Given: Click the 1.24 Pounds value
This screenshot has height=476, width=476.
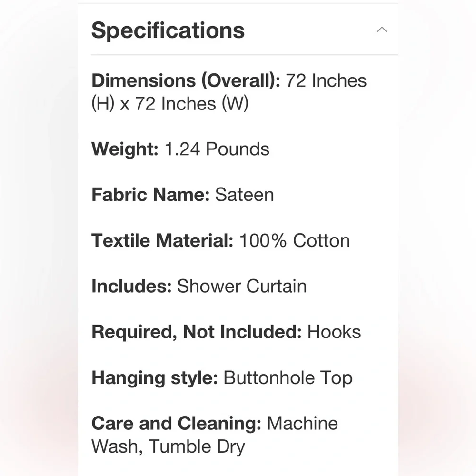Looking at the screenshot, I should (217, 149).
